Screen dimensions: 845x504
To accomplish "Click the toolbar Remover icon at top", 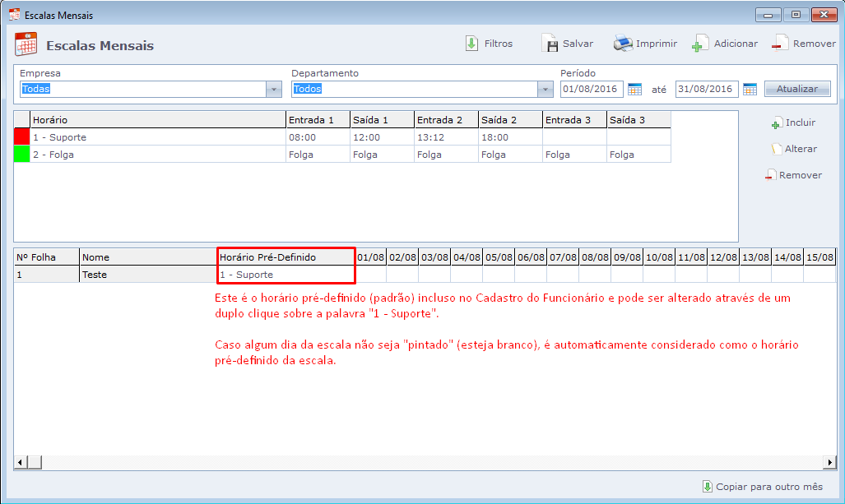I will pyautogui.click(x=780, y=44).
